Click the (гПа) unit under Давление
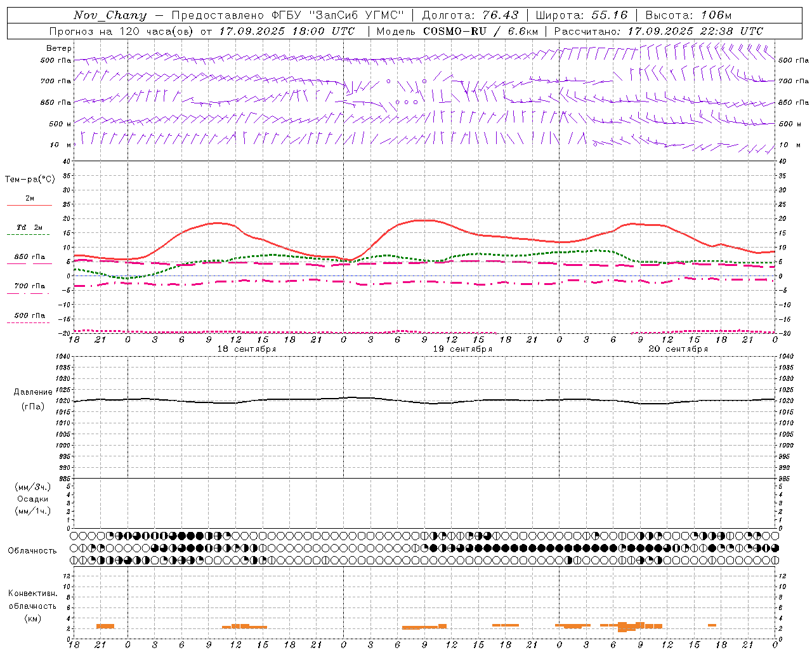Viewport: 812px width, 650px height. tap(33, 407)
